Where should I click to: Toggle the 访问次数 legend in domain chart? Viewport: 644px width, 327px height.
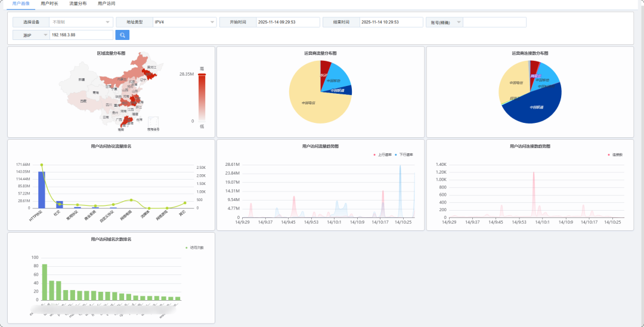coord(194,247)
